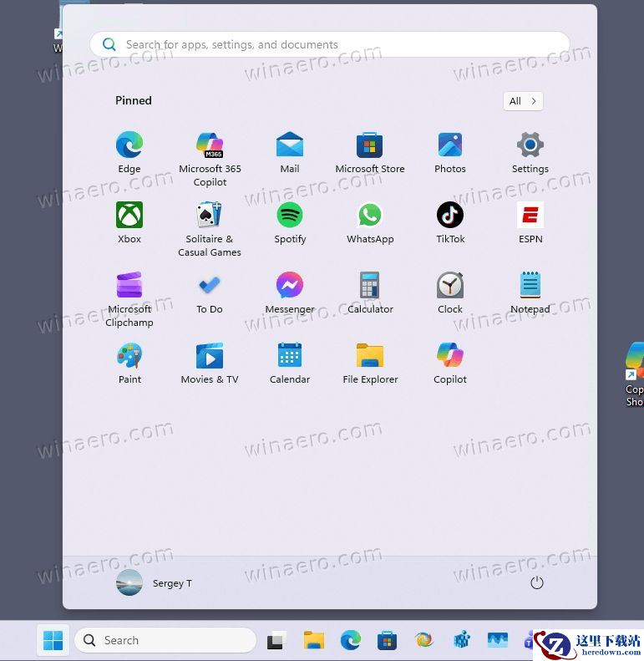The image size is (644, 661).
Task: Open Task View from the taskbar
Action: tap(275, 641)
